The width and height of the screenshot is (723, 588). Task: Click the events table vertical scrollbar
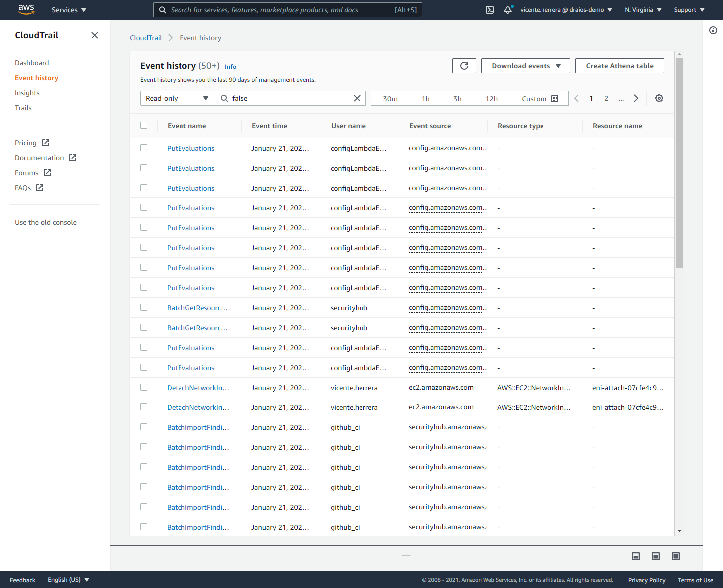pos(679,163)
